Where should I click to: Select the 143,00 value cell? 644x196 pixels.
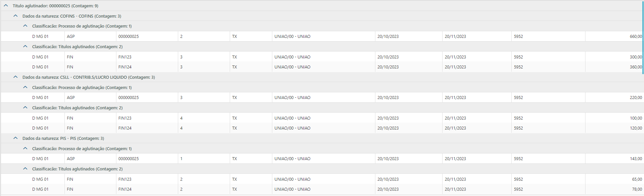tap(635, 159)
